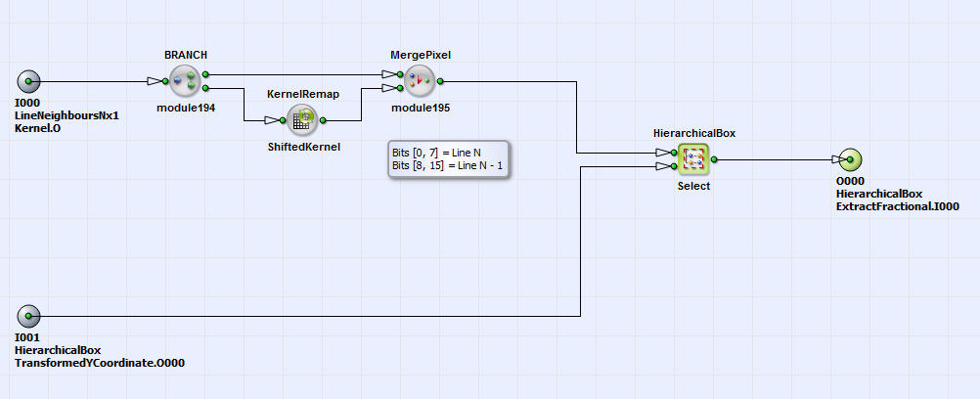Screen dimensions: 980x399
Task: Click the lower input port of MergePixel
Action: tap(400, 88)
